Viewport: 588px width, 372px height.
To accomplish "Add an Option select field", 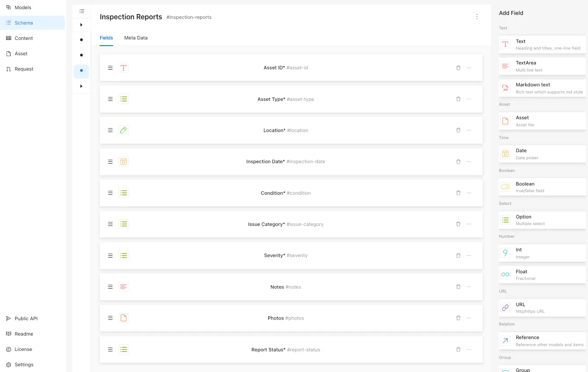I will pos(542,220).
